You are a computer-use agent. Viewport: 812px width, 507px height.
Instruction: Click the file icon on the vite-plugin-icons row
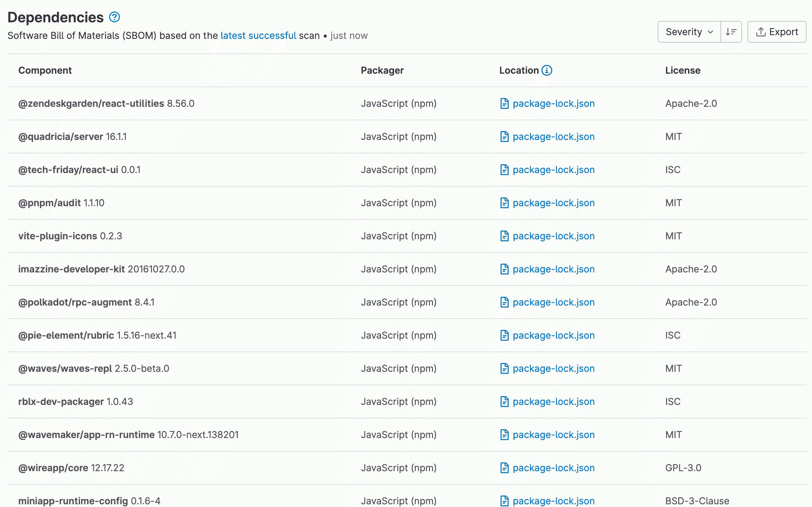coord(504,236)
